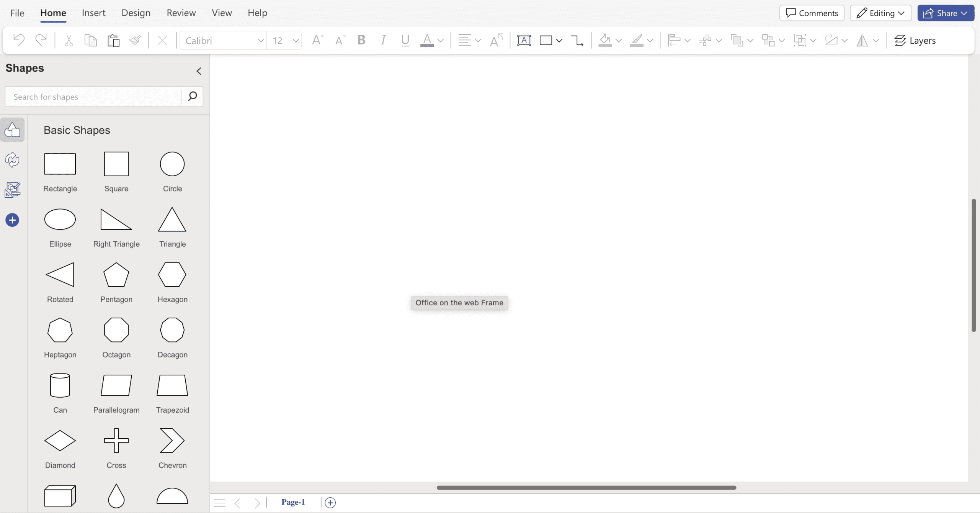Open the Layers pane
The height and width of the screenshot is (513, 980).
click(x=915, y=40)
